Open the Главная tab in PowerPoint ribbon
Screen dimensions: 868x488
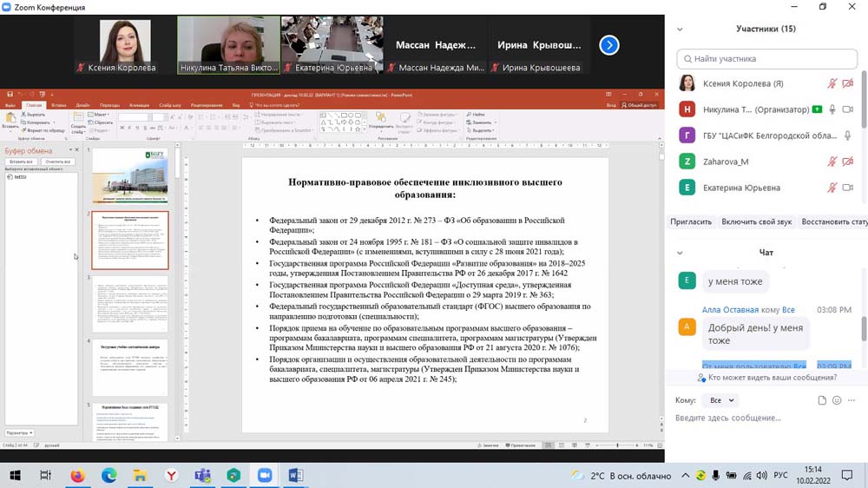coord(34,105)
